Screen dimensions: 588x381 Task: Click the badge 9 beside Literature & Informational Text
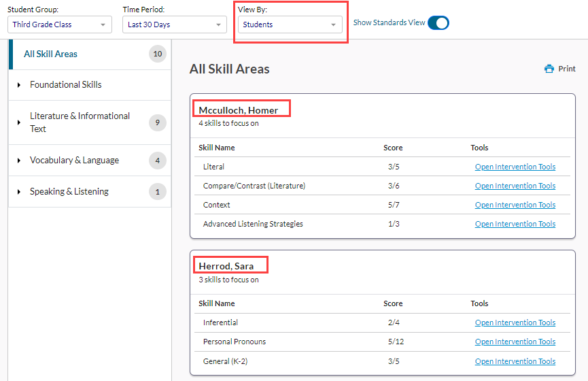pyautogui.click(x=158, y=122)
